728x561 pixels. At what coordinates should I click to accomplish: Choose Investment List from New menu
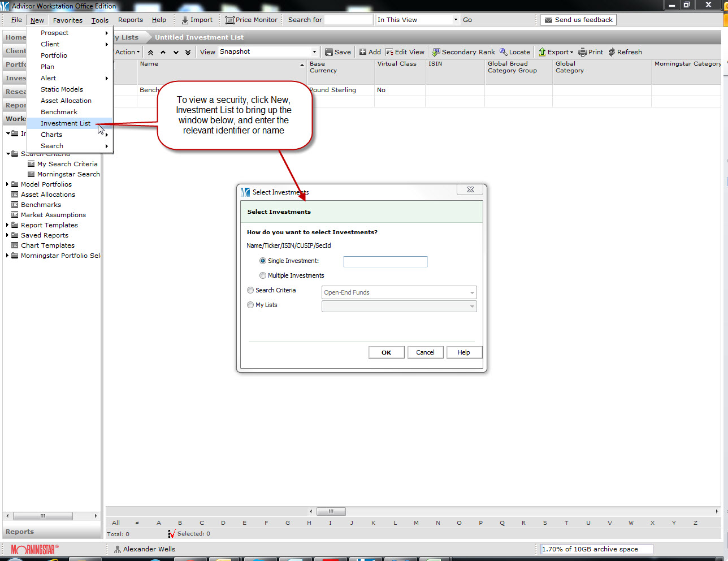66,123
